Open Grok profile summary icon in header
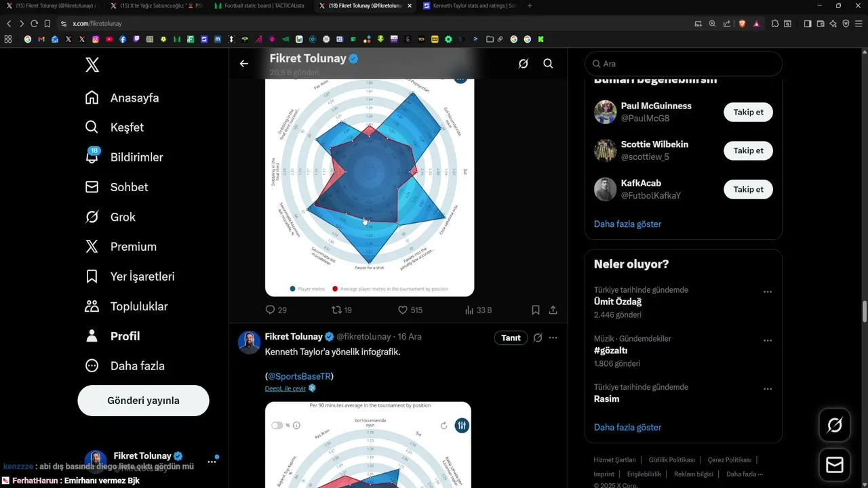 tap(524, 64)
